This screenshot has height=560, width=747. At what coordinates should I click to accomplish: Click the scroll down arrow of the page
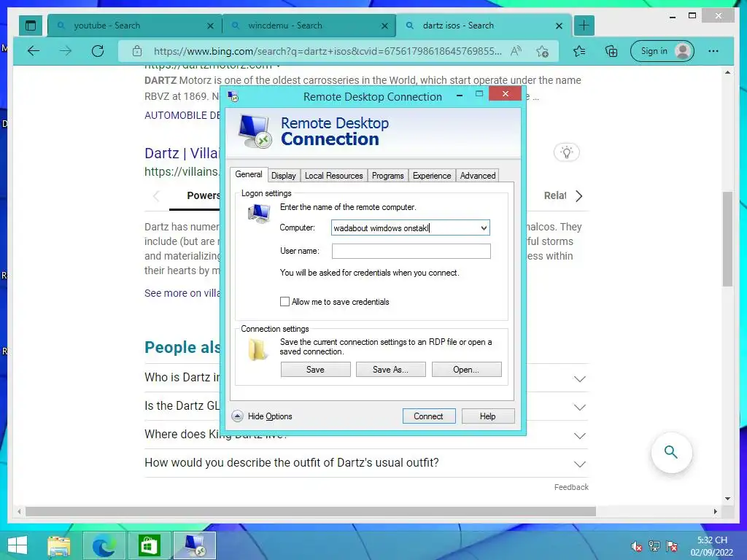pos(727,499)
